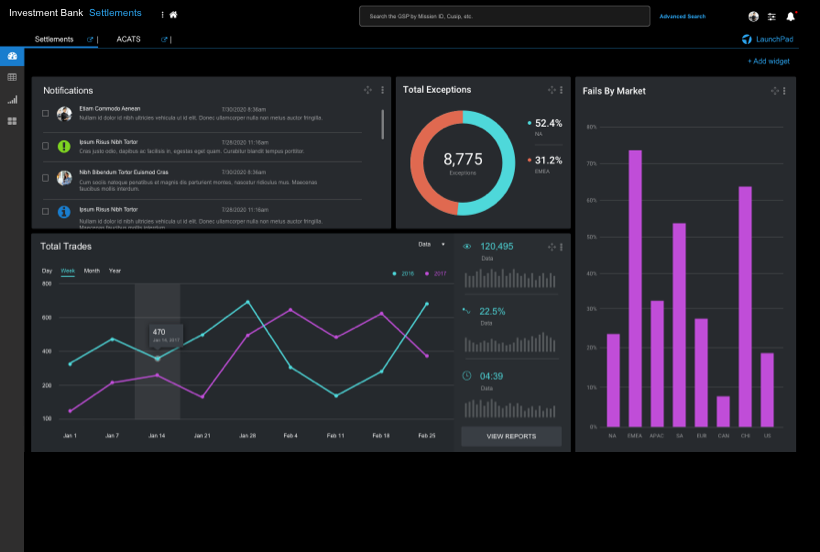The image size is (820, 552).
Task: Open the Data dropdown in Total Trades
Action: coord(431,244)
